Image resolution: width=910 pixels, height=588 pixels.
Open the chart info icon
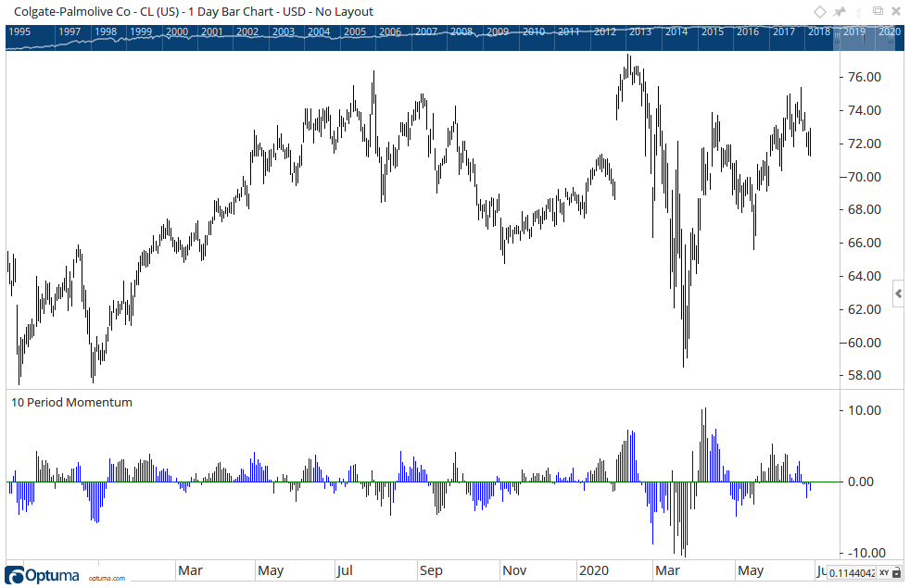859,12
